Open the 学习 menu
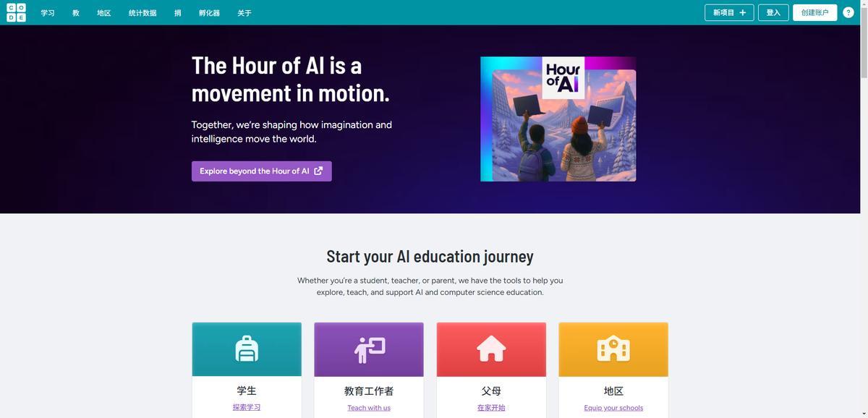 (x=48, y=13)
